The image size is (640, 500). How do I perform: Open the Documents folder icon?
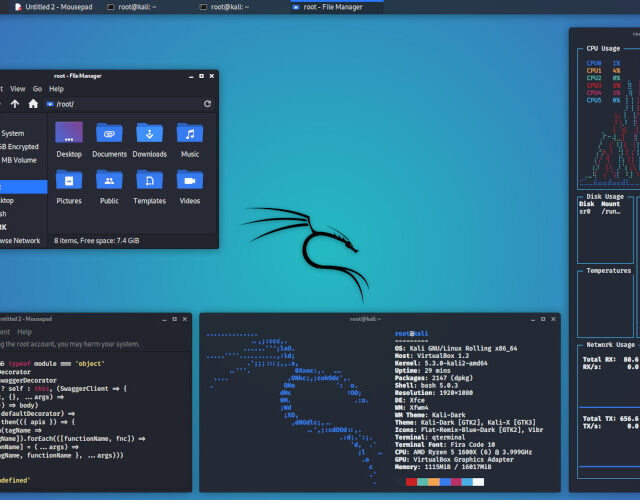coord(109,140)
